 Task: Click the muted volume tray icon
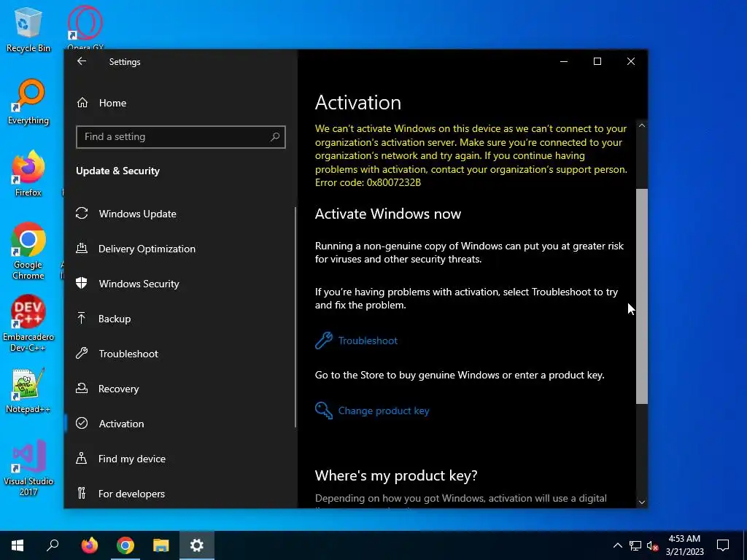[x=652, y=545]
